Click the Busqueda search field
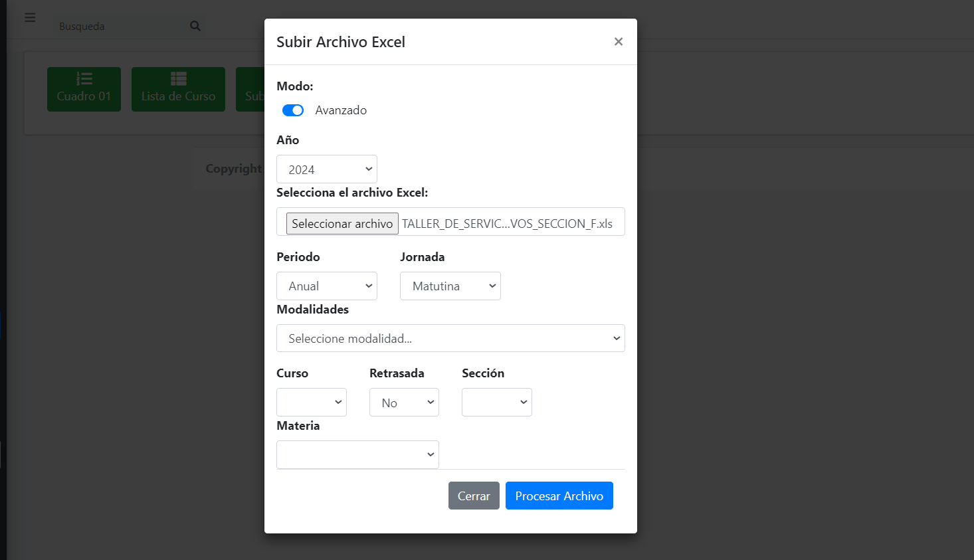The image size is (974, 560). point(120,26)
